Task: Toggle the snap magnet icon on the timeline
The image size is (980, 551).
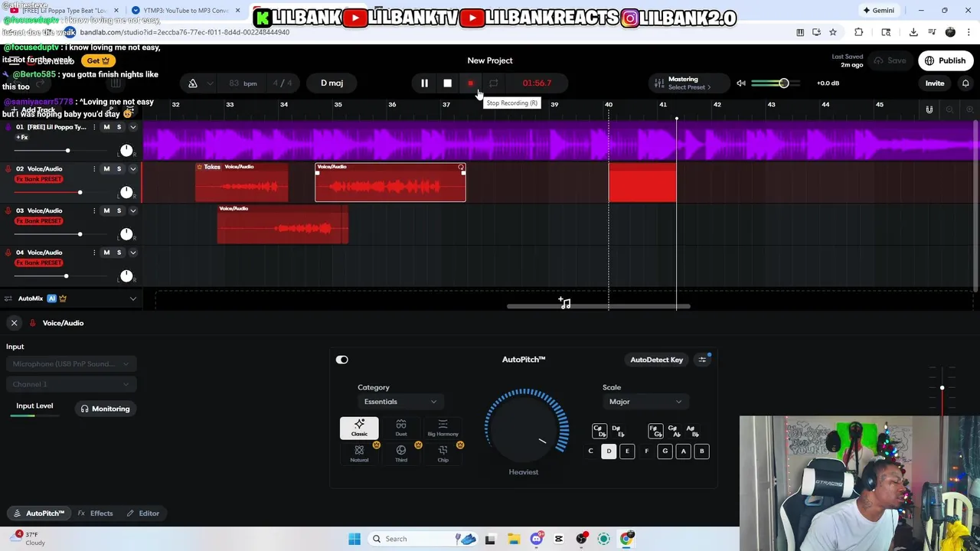Action: pyautogui.click(x=929, y=110)
